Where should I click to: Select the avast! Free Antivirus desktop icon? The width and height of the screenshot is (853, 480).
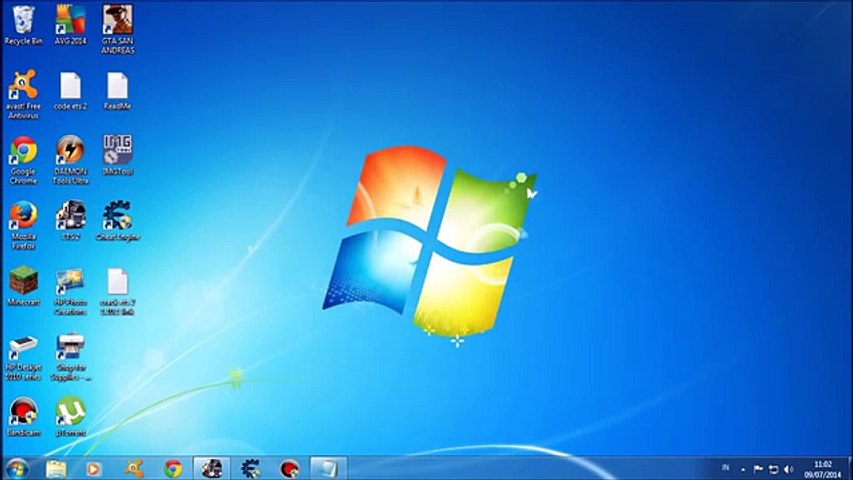click(23, 94)
